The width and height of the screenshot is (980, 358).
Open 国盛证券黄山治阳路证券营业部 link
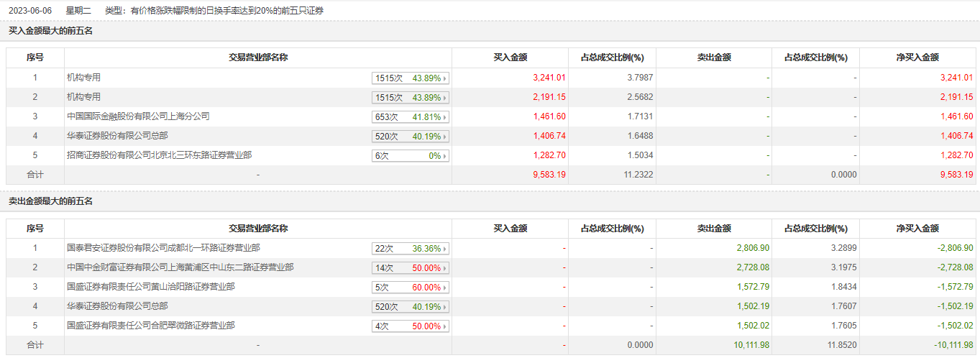click(150, 286)
